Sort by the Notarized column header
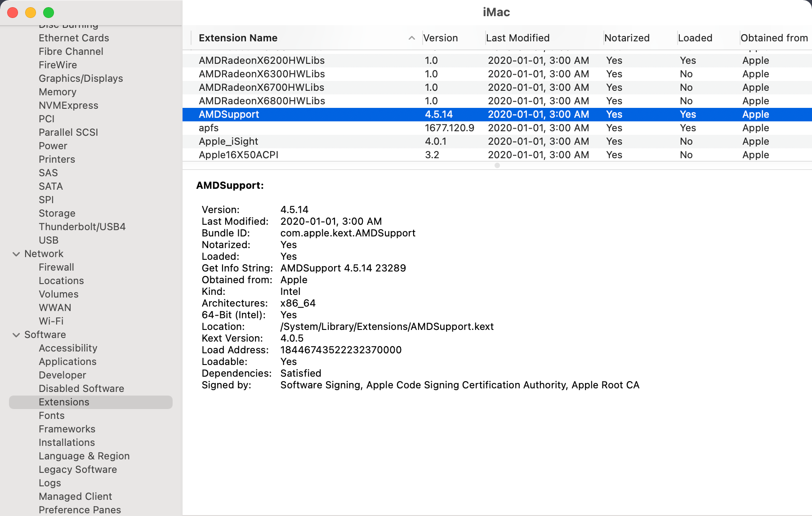The width and height of the screenshot is (812, 516). click(640, 38)
